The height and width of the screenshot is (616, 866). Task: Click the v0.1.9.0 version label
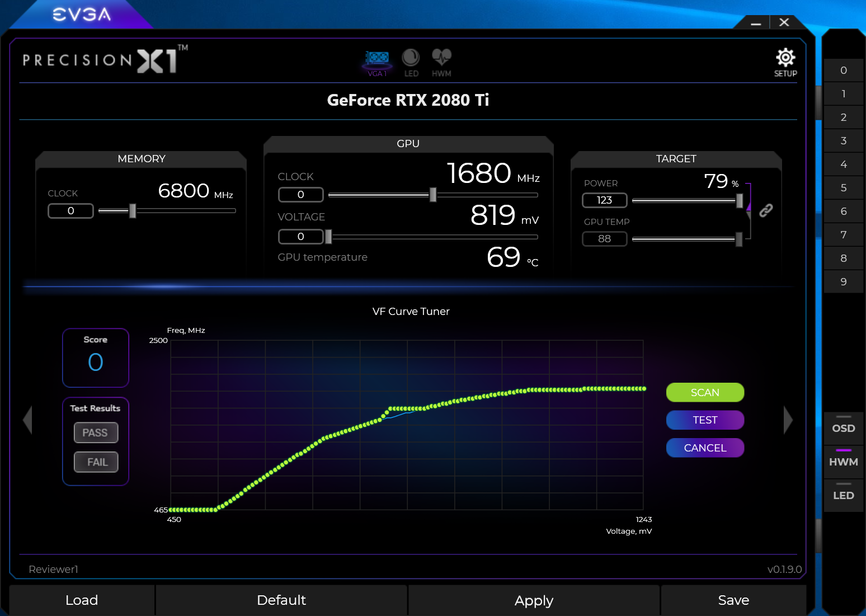[784, 569]
